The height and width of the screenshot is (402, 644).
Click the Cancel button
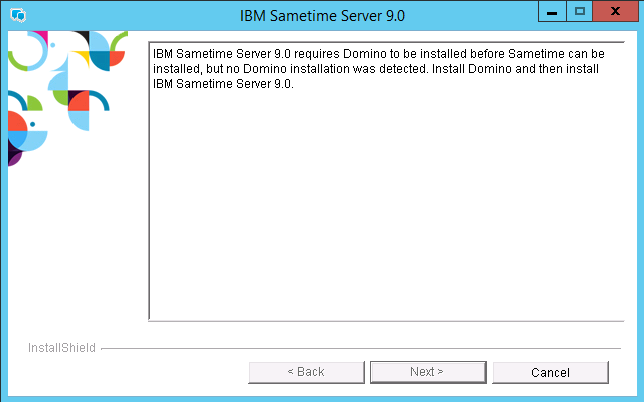pos(550,372)
